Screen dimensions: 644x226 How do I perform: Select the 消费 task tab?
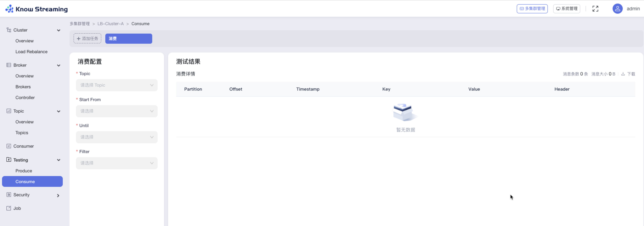pos(128,38)
